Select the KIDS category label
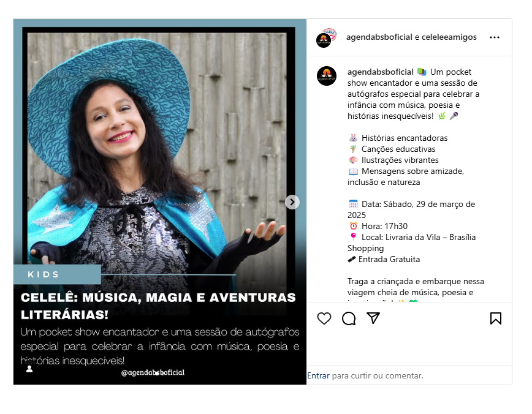 point(44,274)
